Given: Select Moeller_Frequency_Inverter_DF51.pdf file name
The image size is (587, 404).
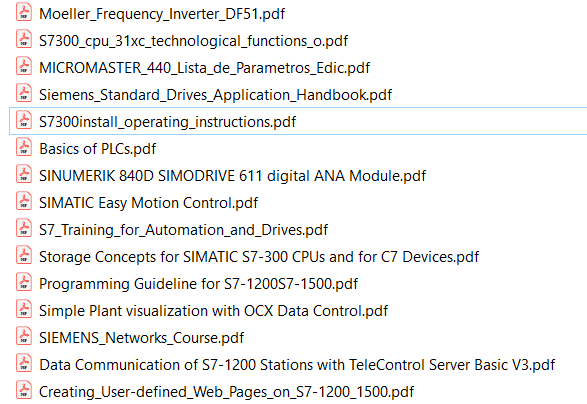Looking at the screenshot, I should 162,14.
